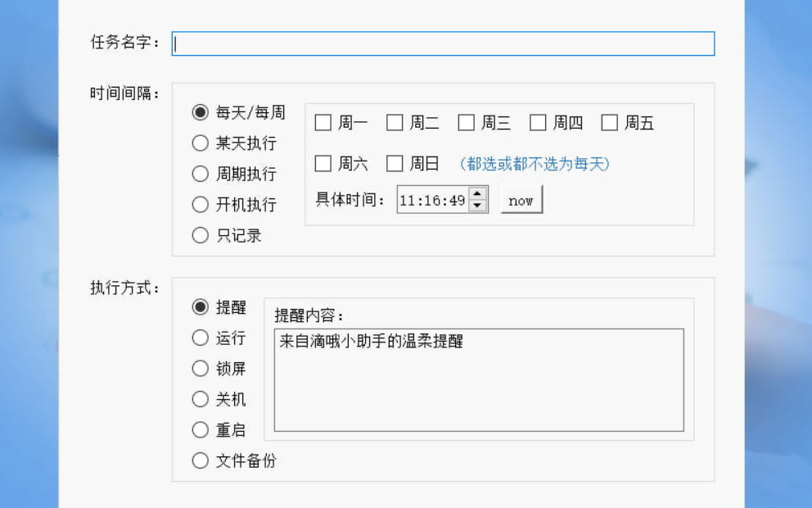Click the 执行方式 label
The width and height of the screenshot is (812, 508).
(x=124, y=288)
